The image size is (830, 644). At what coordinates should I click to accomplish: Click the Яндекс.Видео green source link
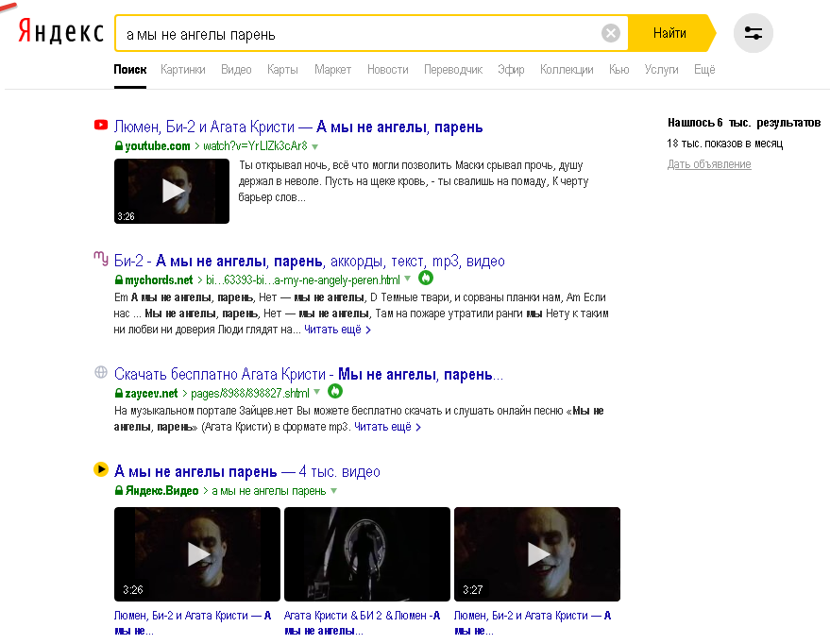click(x=161, y=490)
